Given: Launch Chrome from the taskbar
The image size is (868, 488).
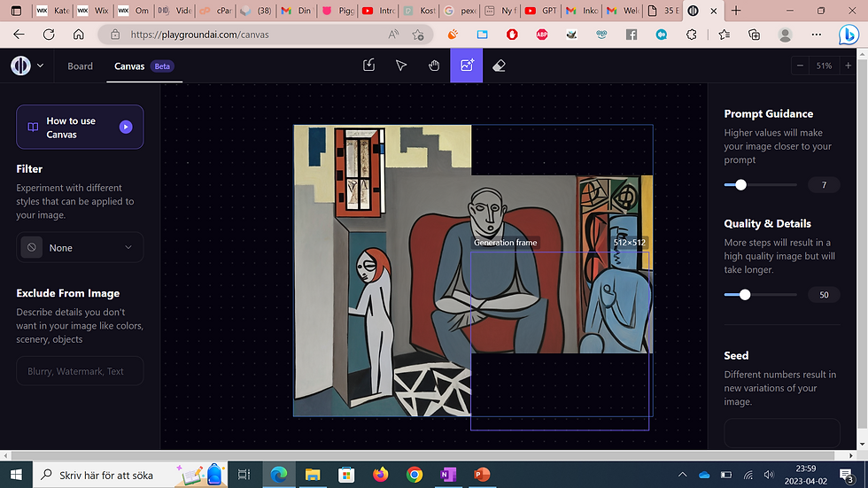Looking at the screenshot, I should click(x=415, y=474).
